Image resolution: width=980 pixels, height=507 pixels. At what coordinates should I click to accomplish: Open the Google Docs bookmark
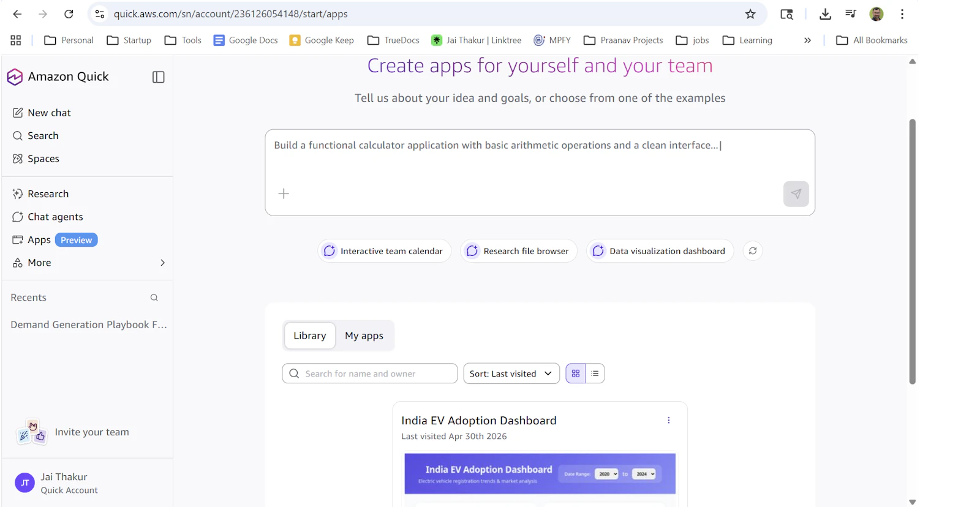[246, 40]
